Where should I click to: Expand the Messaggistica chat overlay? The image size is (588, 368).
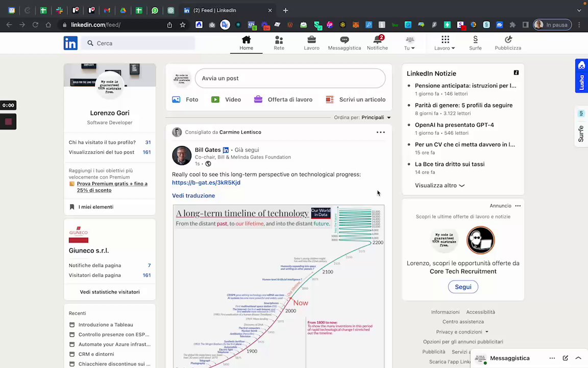pos(578,358)
